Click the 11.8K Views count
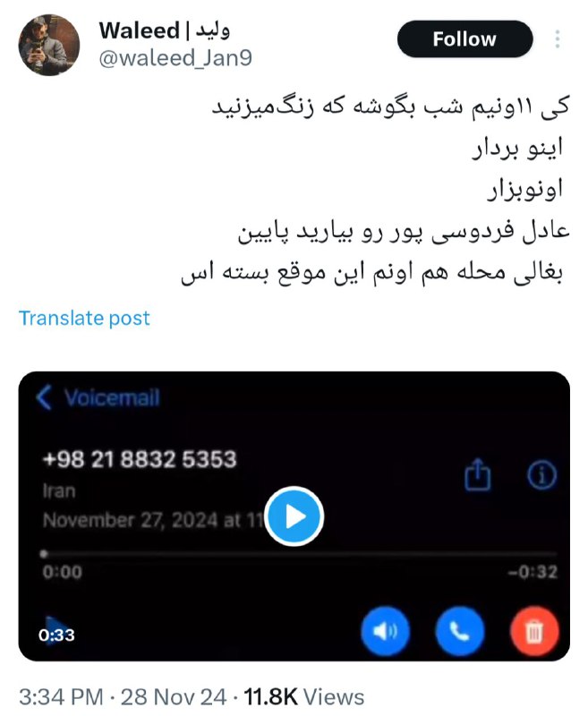 [304, 697]
